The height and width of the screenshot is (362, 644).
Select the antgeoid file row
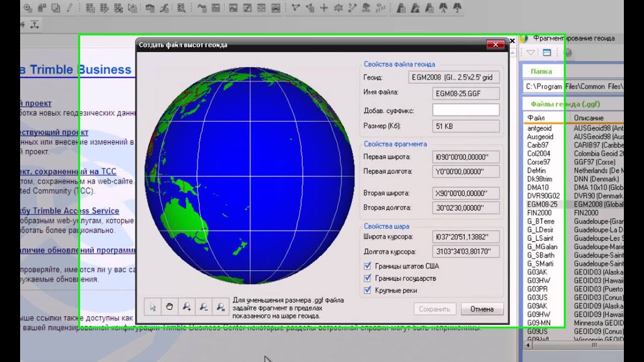(574, 128)
